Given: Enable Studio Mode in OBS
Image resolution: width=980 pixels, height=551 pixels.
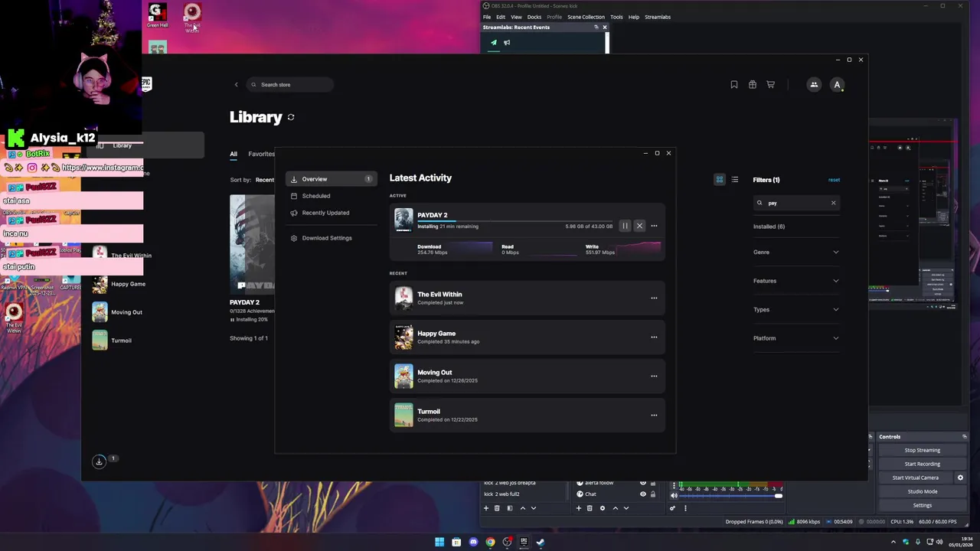Looking at the screenshot, I should click(922, 491).
